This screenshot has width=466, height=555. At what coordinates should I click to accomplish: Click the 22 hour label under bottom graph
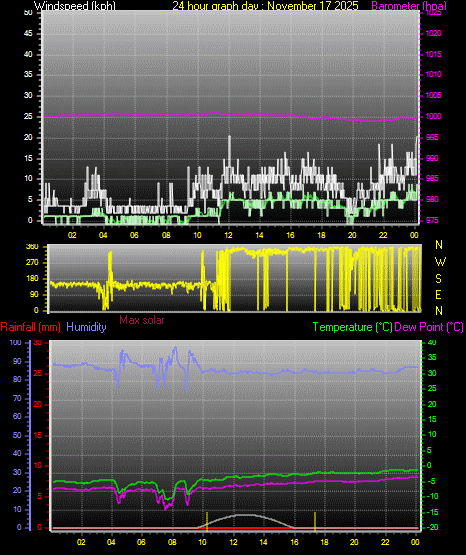(385, 542)
